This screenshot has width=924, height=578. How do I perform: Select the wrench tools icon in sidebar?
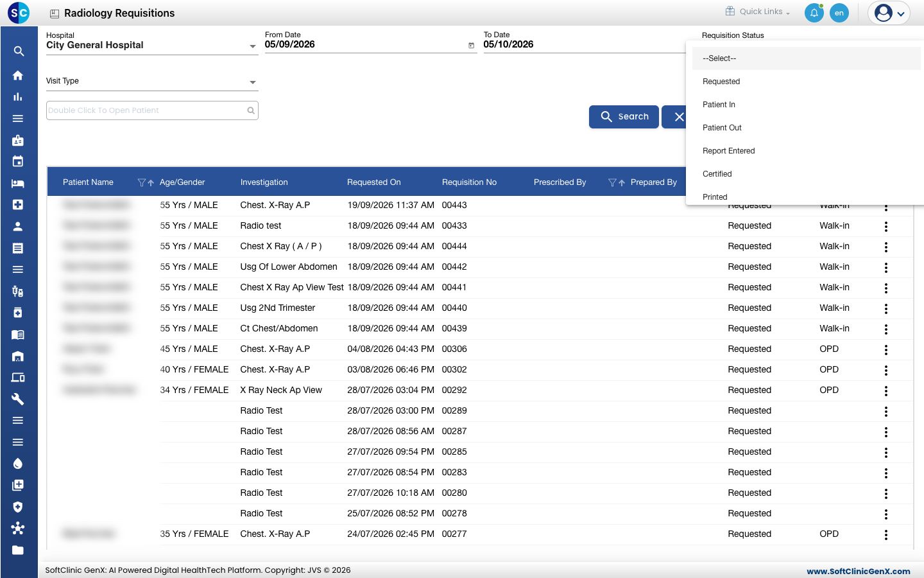pos(18,399)
